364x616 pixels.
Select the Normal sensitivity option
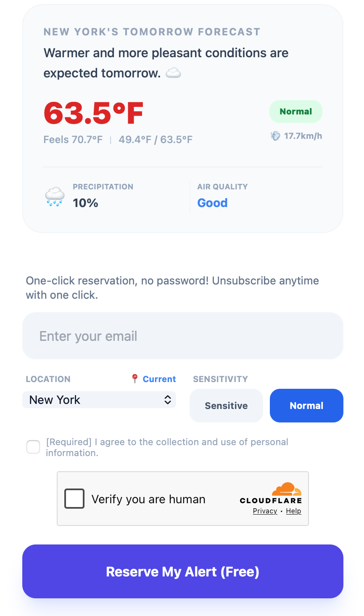(306, 406)
